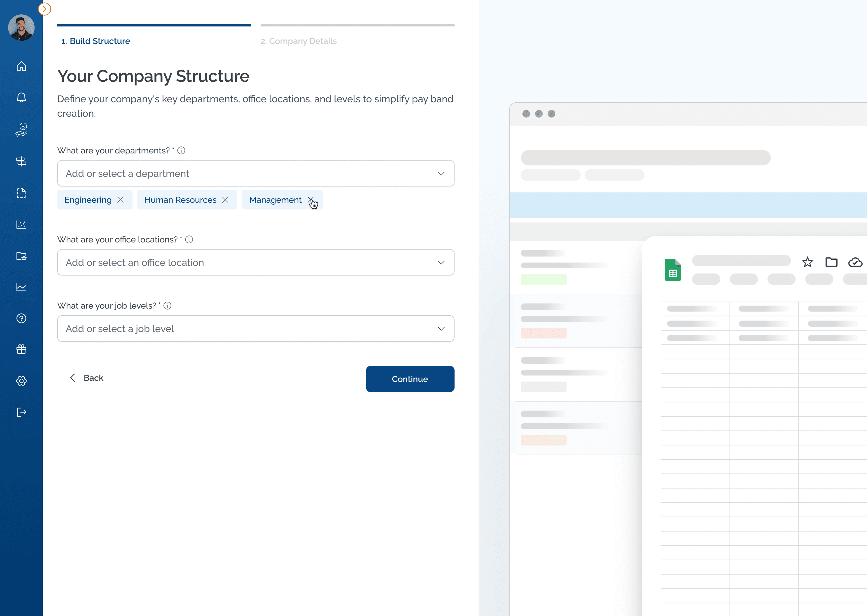Remove the Engineering department tag
This screenshot has height=616, width=867.
pos(120,200)
